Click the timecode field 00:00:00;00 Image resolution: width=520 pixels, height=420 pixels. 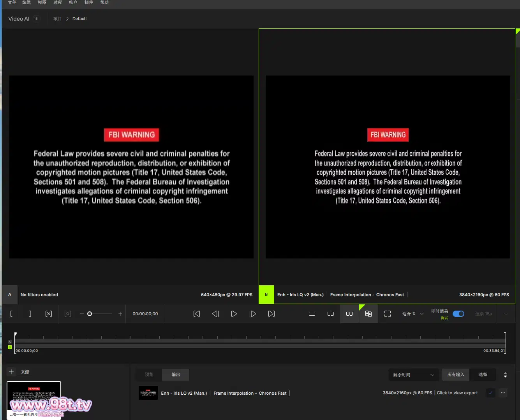tap(145, 314)
